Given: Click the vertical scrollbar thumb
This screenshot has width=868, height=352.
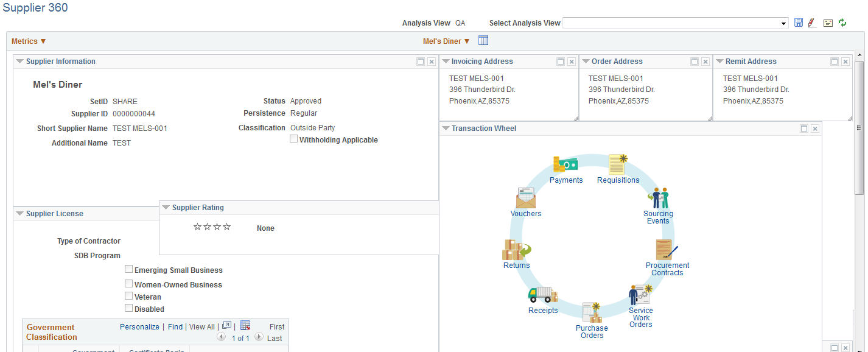Looking at the screenshot, I should click(859, 128).
